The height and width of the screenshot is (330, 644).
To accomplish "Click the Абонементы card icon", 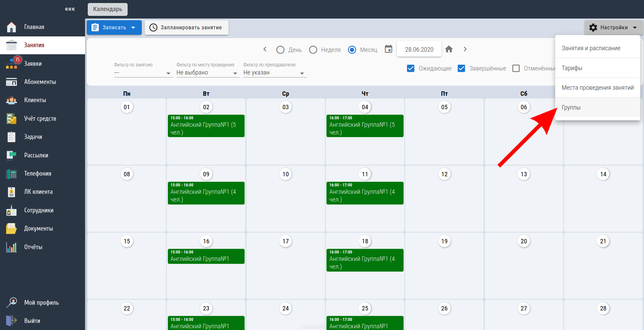I will [x=11, y=82].
